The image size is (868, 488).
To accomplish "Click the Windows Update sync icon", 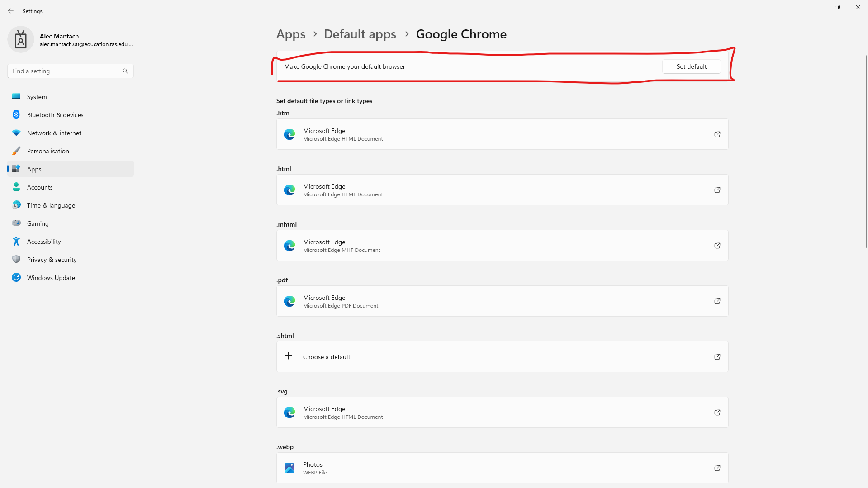I will (x=16, y=277).
